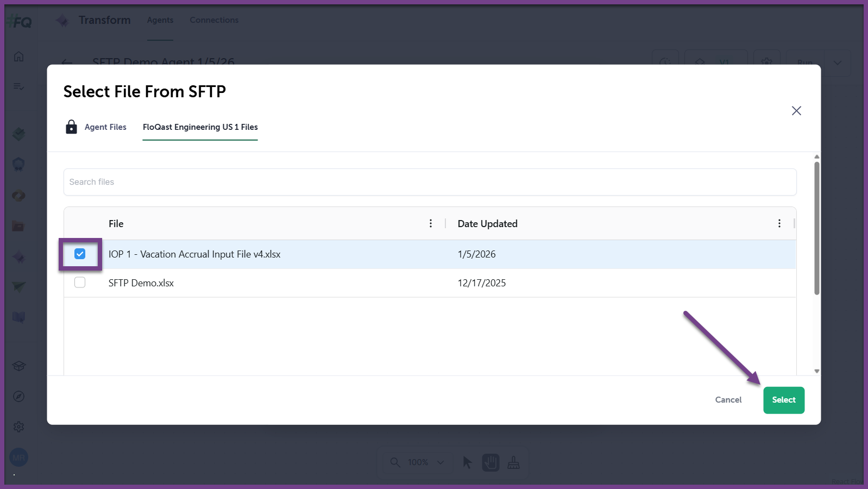This screenshot has height=489, width=868.
Task: Close the Select File From SFTP dialog
Action: tap(796, 111)
